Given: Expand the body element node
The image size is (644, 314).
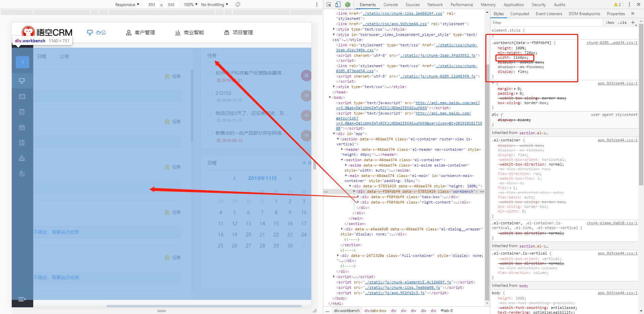Looking at the screenshot, I should tap(330, 97).
